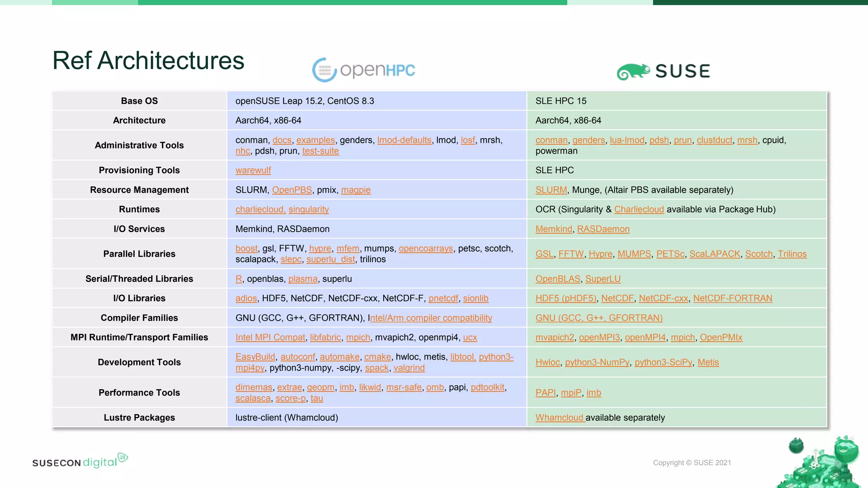Image resolution: width=868 pixels, height=488 pixels.
Task: Open the OpenPBS link
Action: point(292,190)
